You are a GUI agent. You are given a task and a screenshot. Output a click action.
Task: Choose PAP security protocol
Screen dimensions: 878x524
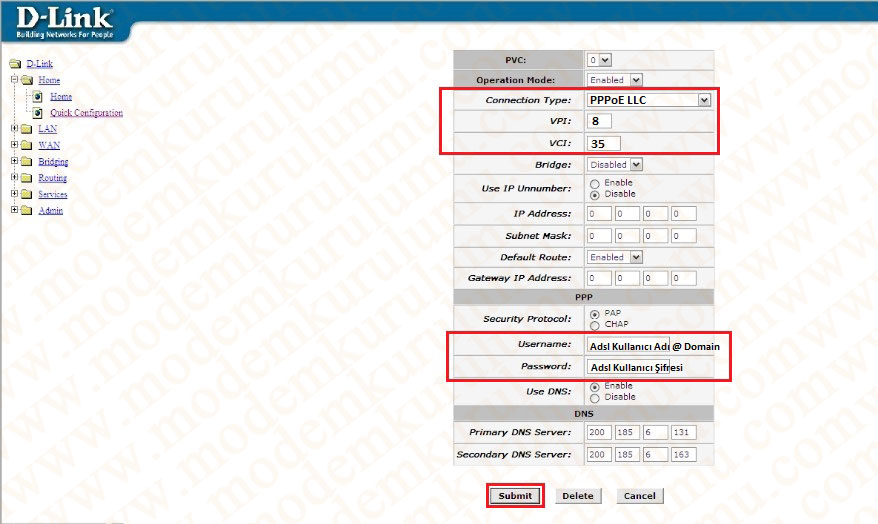point(595,315)
